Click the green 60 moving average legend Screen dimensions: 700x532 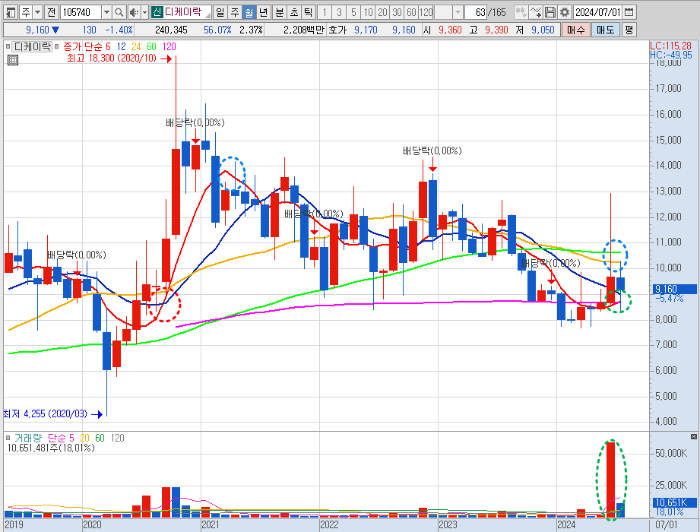tap(151, 46)
